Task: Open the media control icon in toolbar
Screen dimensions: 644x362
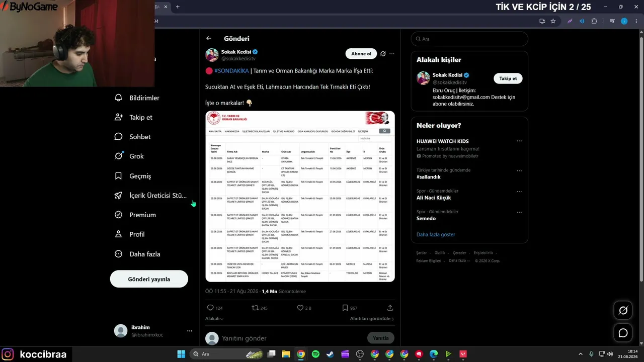Action: pos(612,21)
